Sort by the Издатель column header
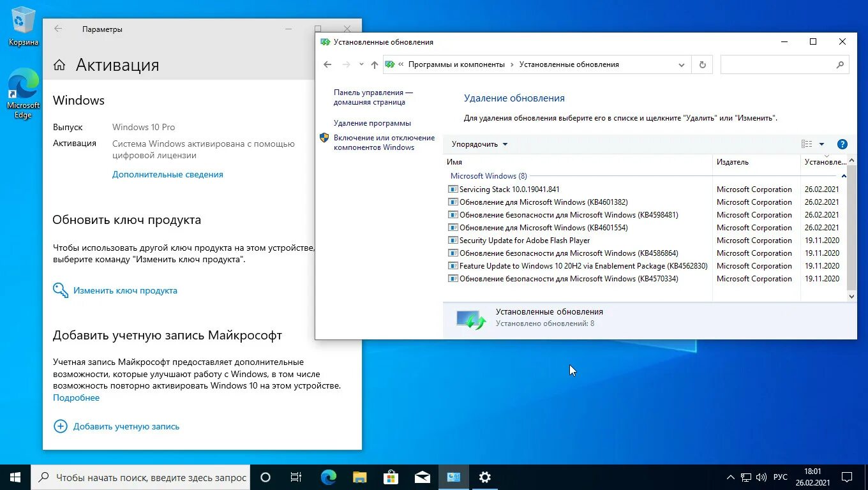The height and width of the screenshot is (490, 868). tap(756, 162)
